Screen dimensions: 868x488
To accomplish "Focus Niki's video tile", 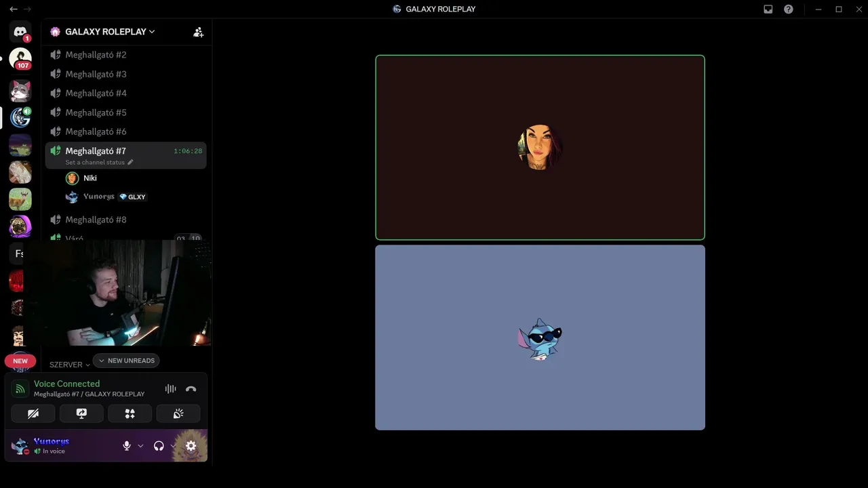I will click(540, 148).
